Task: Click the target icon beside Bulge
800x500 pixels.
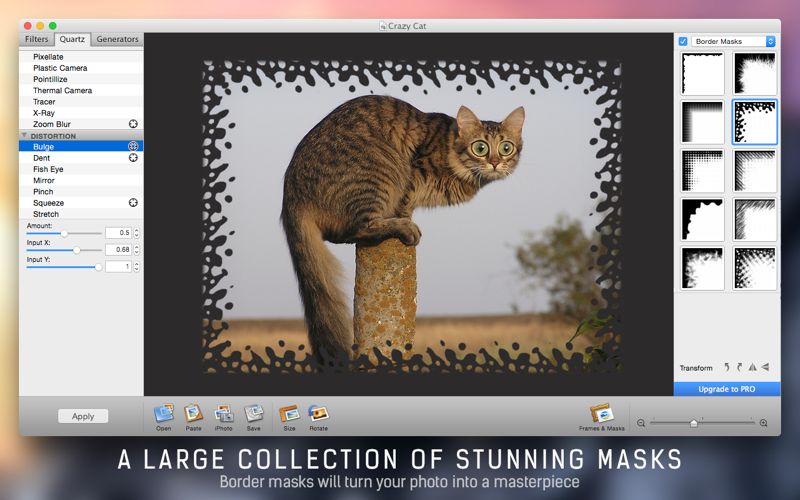Action: [x=133, y=146]
